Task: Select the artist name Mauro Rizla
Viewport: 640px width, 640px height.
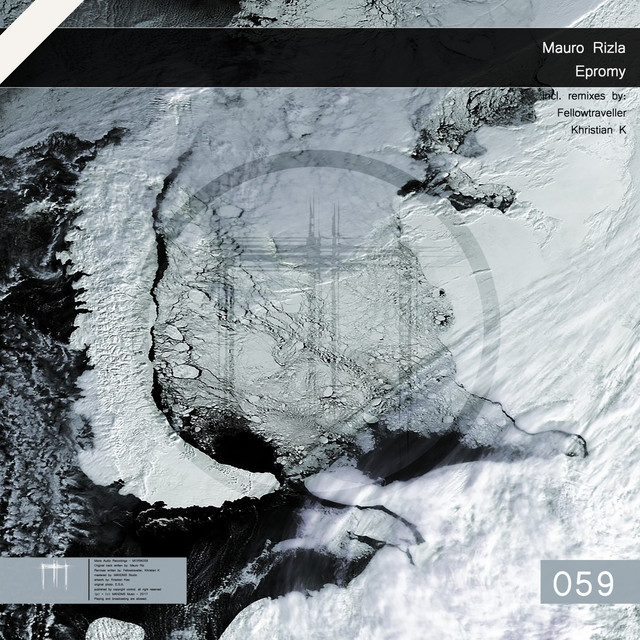Action: (584, 48)
